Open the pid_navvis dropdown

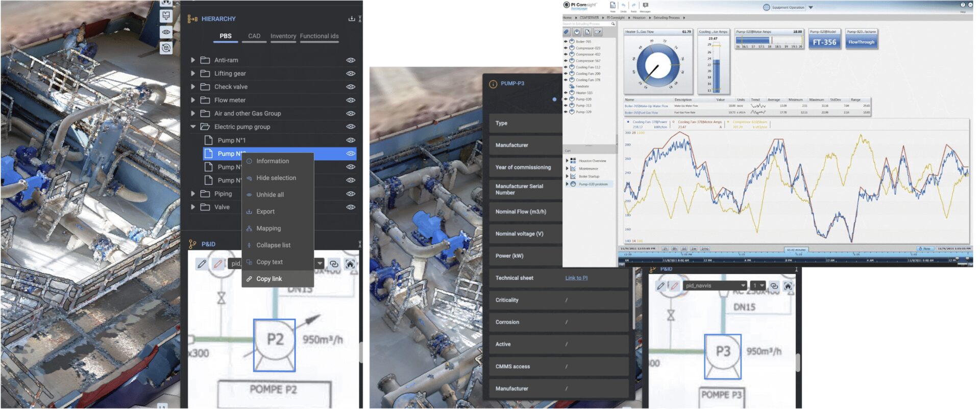743,286
